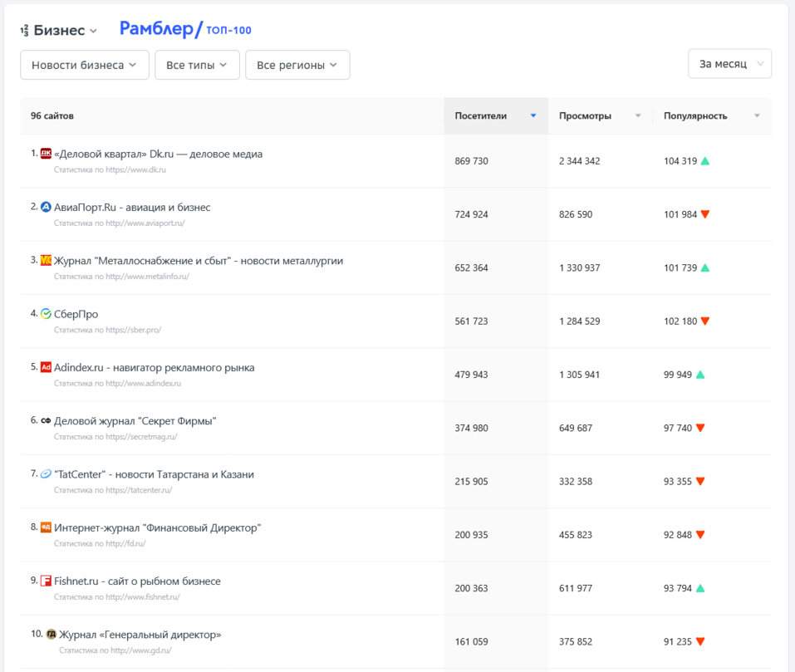Click the SberPro green checkmark icon
795x672 pixels.
point(47,314)
